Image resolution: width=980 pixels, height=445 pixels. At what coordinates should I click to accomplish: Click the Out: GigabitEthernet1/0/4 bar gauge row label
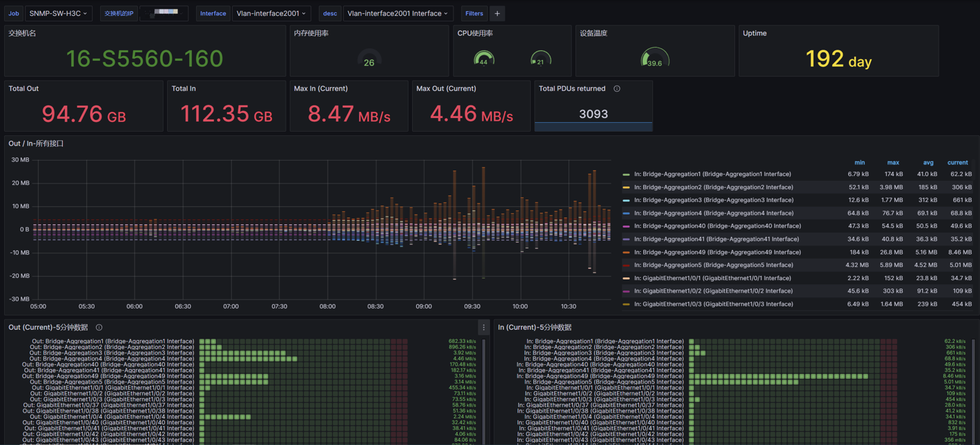click(x=112, y=417)
